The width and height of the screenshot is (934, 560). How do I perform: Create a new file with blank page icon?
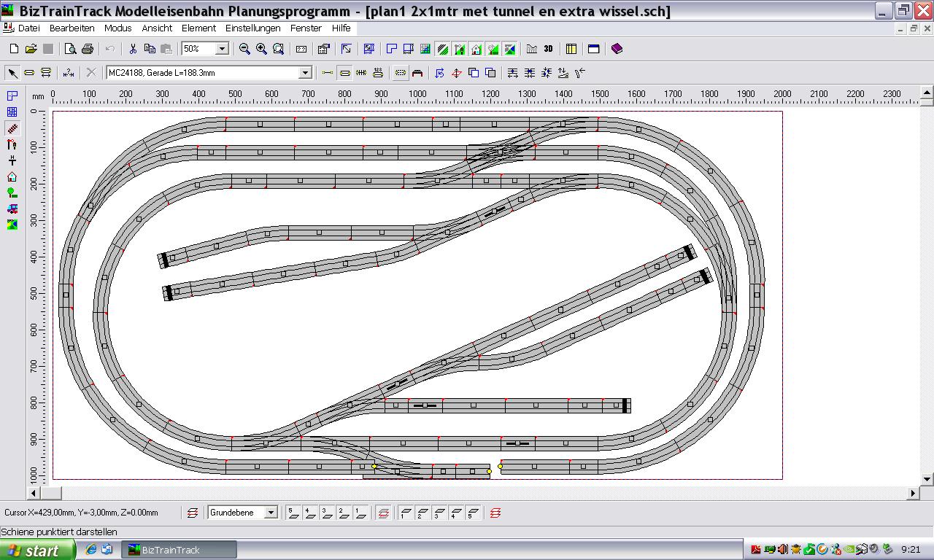click(14, 49)
